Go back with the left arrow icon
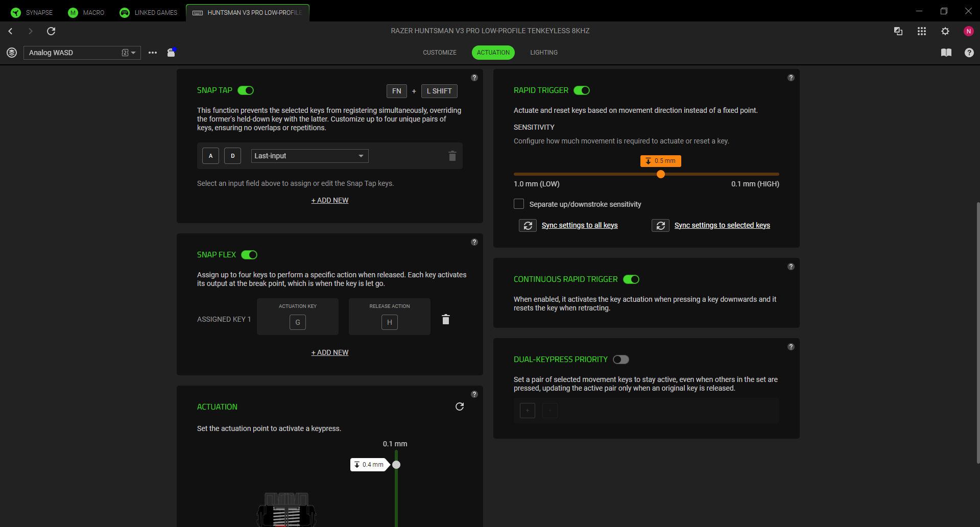Screen dimensions: 980x527 [x=10, y=31]
